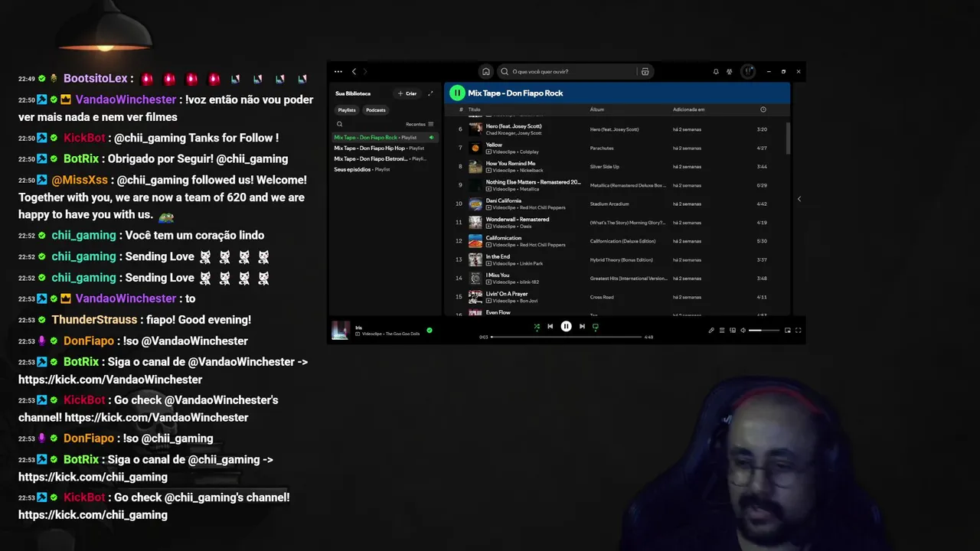Screen dimensions: 980x551
Task: Open the Silver Side Up album link
Action: point(605,167)
